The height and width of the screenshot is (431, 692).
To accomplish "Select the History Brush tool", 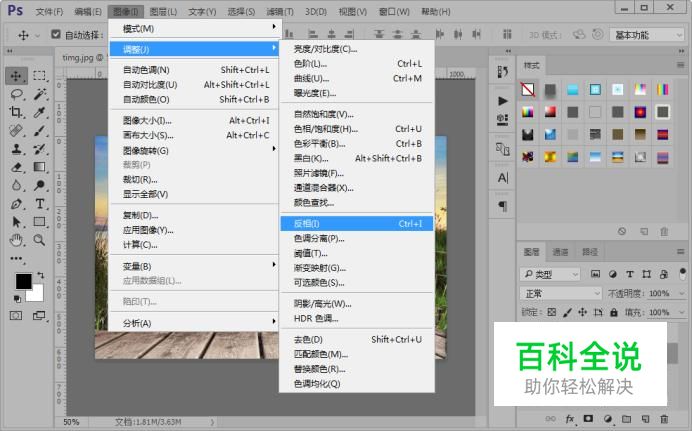I will pos(40,149).
